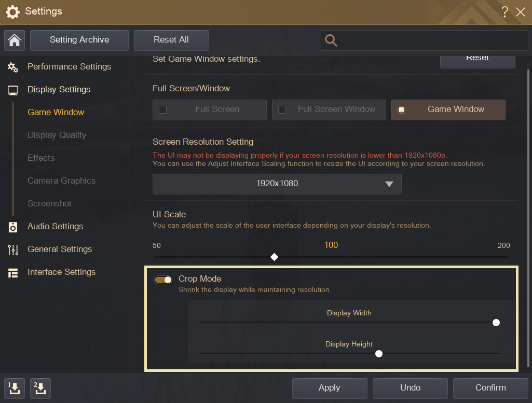Open Performance Settings category

(x=69, y=67)
